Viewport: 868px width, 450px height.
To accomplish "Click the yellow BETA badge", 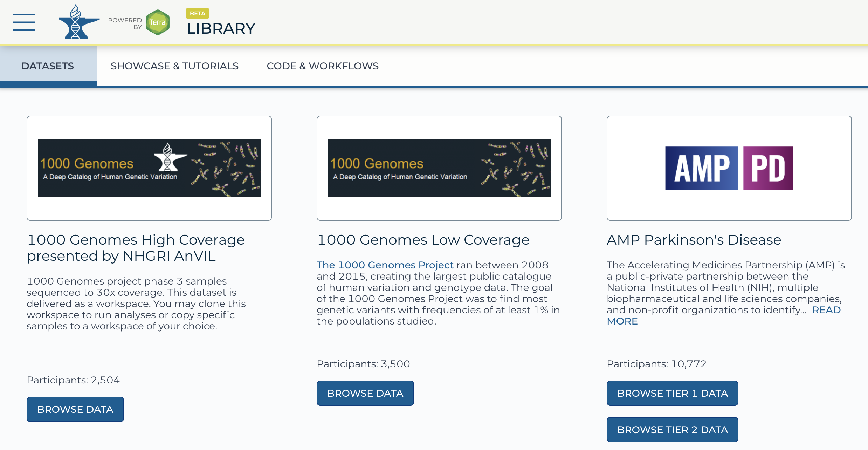I will 198,13.
